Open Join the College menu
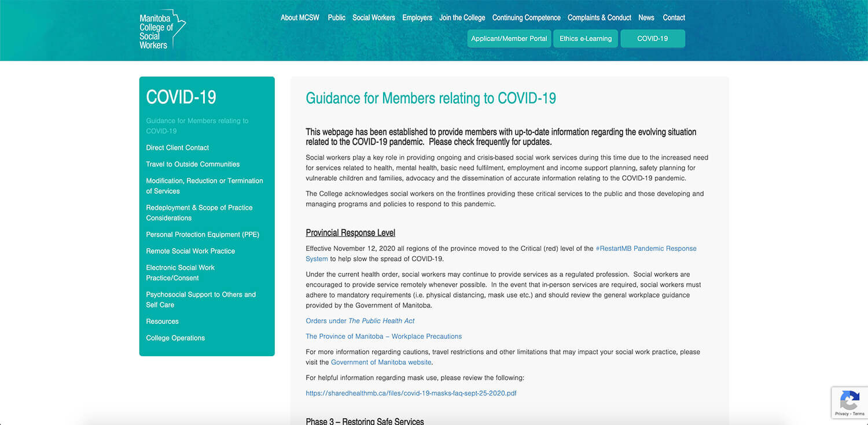Viewport: 868px width, 425px height. coord(462,17)
